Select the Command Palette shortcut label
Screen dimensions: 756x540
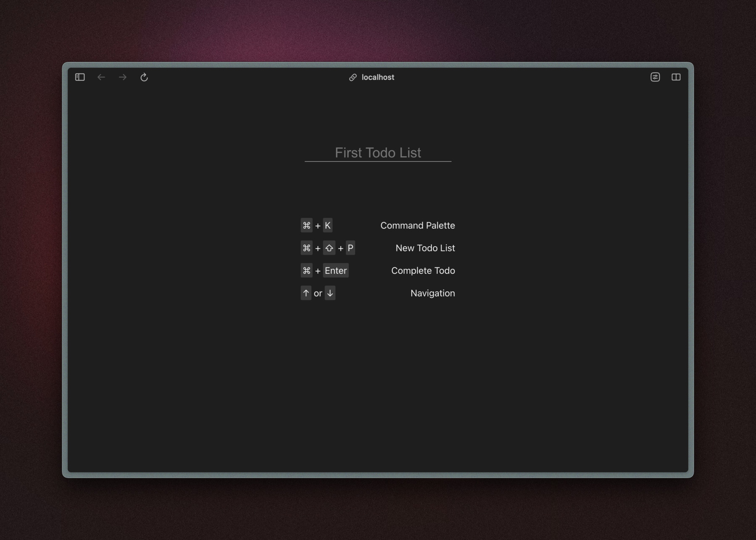[417, 225]
